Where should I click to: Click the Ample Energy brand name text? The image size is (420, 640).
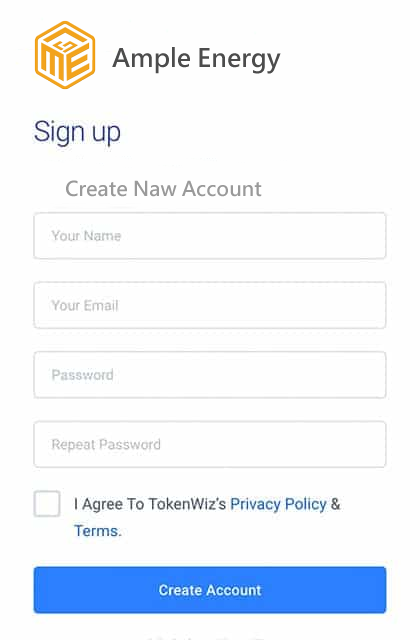196,59
